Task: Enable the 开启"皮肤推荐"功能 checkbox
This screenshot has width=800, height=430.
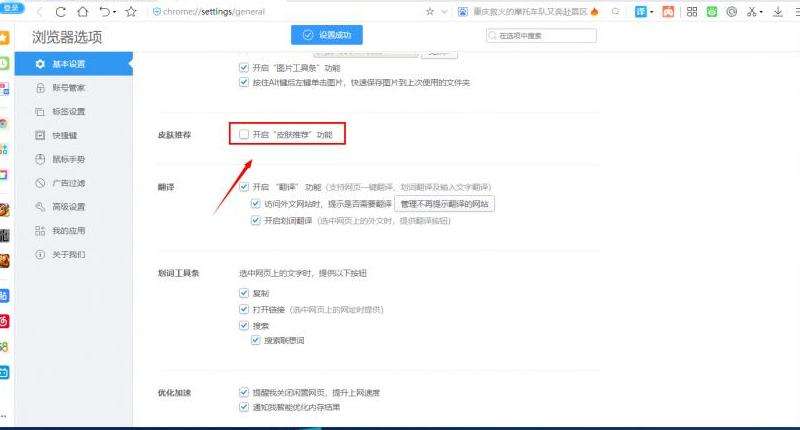Action: tap(244, 133)
